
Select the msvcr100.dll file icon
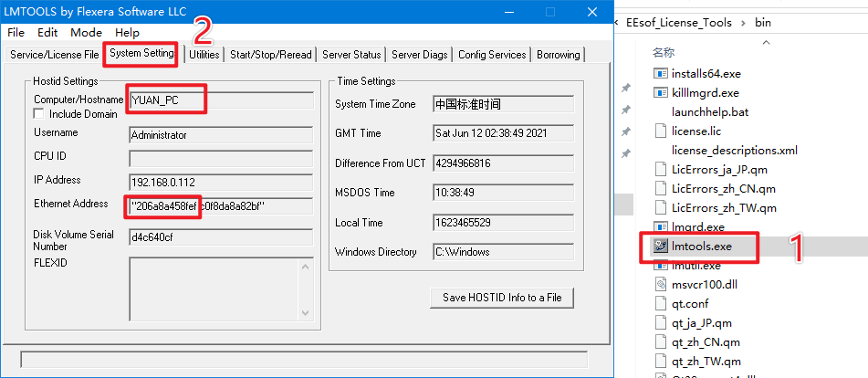(x=660, y=285)
